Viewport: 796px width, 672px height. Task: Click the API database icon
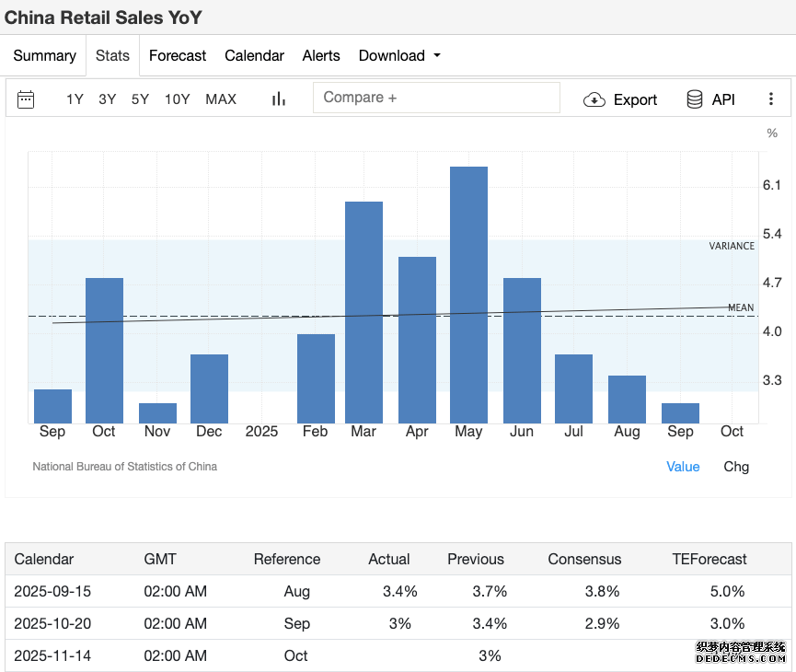pyautogui.click(x=695, y=99)
